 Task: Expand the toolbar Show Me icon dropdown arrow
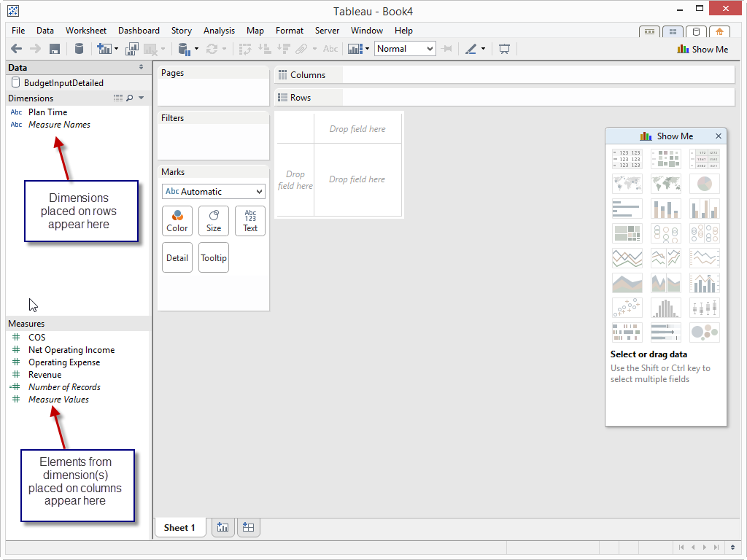tap(368, 49)
